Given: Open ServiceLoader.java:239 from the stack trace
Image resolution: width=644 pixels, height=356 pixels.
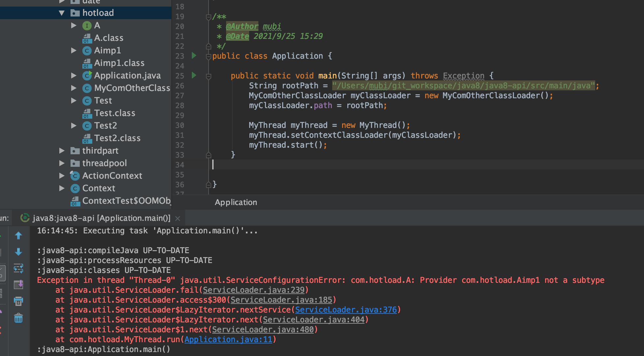Looking at the screenshot, I should 254,290.
